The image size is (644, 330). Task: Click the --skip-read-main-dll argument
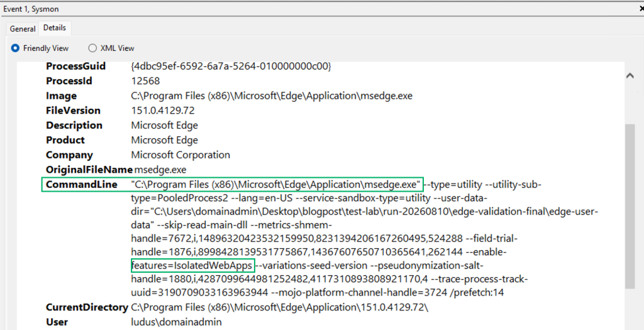tap(202, 225)
